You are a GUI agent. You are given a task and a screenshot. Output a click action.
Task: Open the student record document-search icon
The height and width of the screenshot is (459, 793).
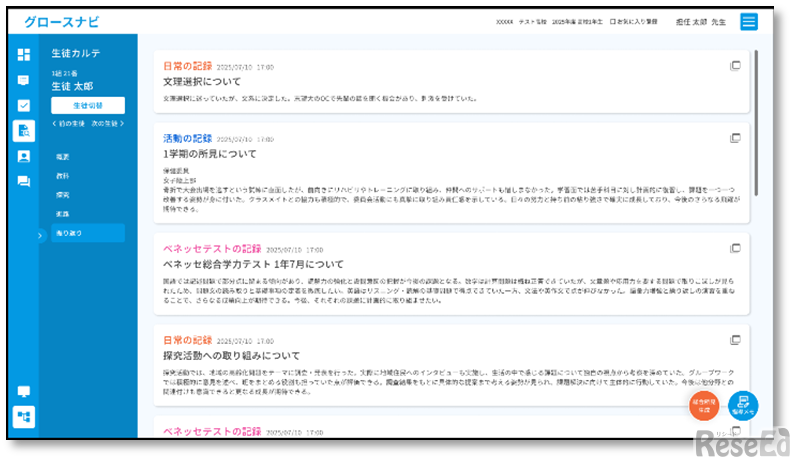point(24,131)
